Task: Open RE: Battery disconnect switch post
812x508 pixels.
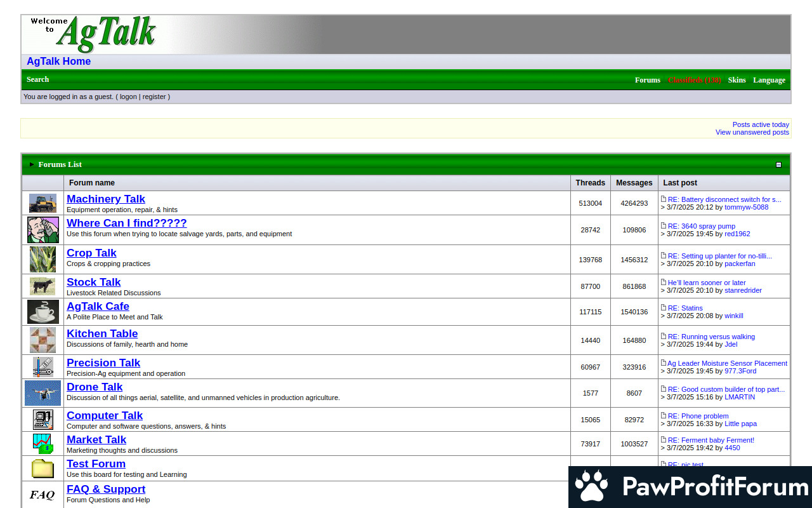Action: click(724, 199)
